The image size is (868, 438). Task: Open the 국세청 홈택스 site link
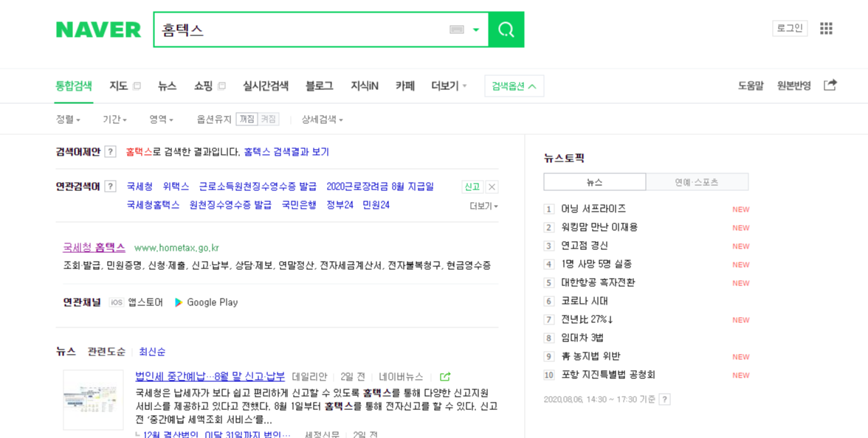[94, 248]
